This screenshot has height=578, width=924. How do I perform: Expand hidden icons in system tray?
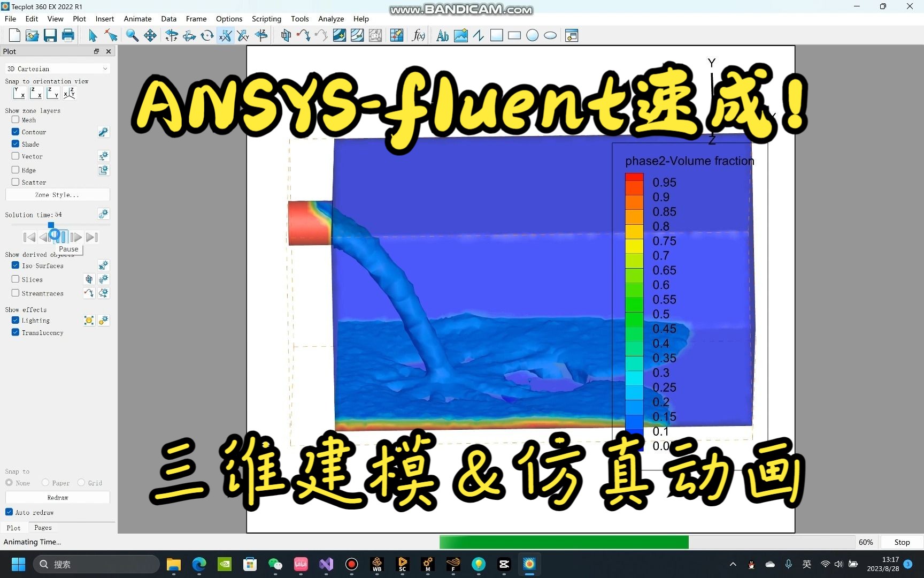click(733, 564)
